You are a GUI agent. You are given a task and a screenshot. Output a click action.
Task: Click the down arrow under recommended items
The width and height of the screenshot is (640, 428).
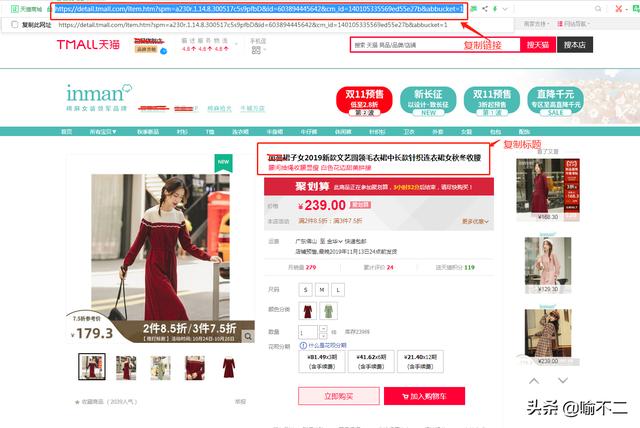(x=563, y=381)
